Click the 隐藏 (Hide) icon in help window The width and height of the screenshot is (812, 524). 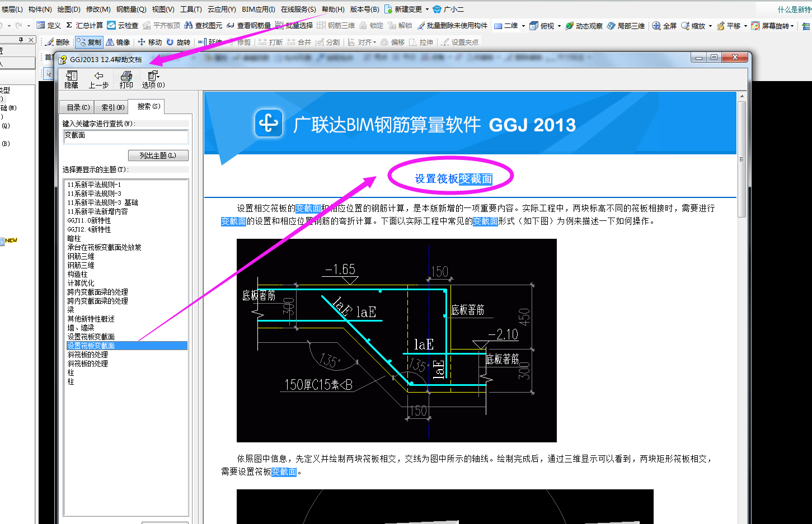tap(72, 79)
